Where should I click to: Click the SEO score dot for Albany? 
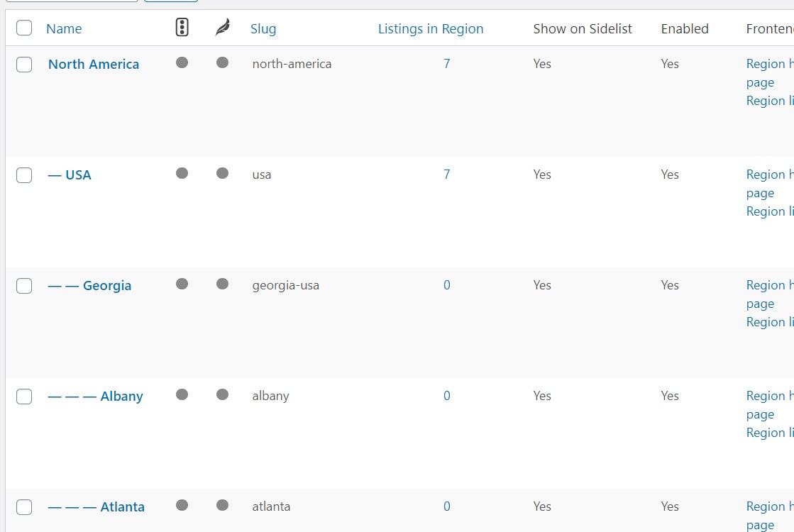pos(182,395)
